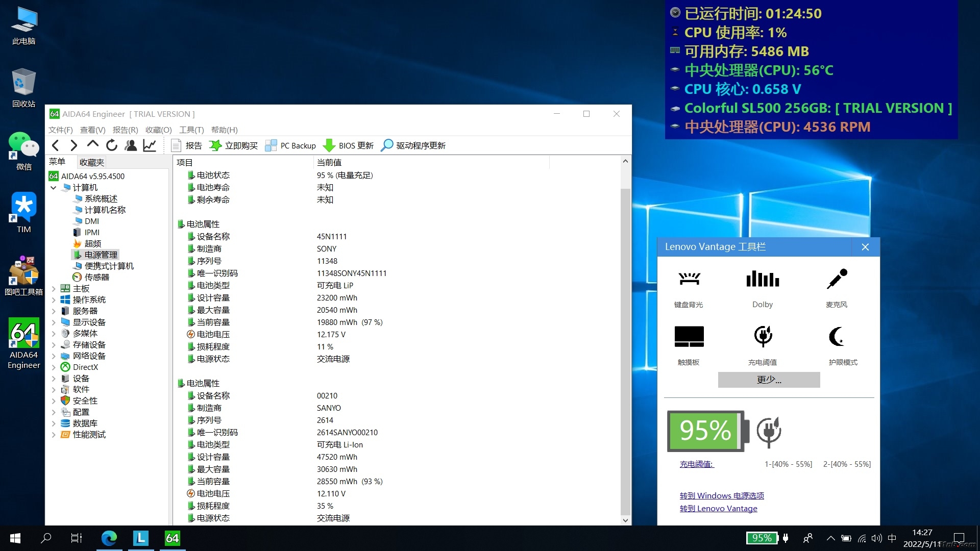
Task: Open the user icon in AIDA64 toolbar
Action: click(131, 145)
